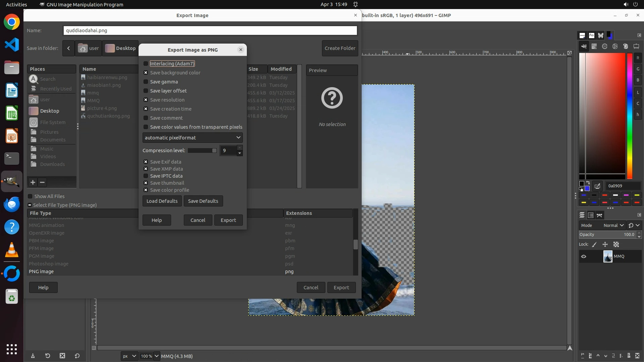Hide the MMQ layer with the eye icon

pyautogui.click(x=584, y=256)
